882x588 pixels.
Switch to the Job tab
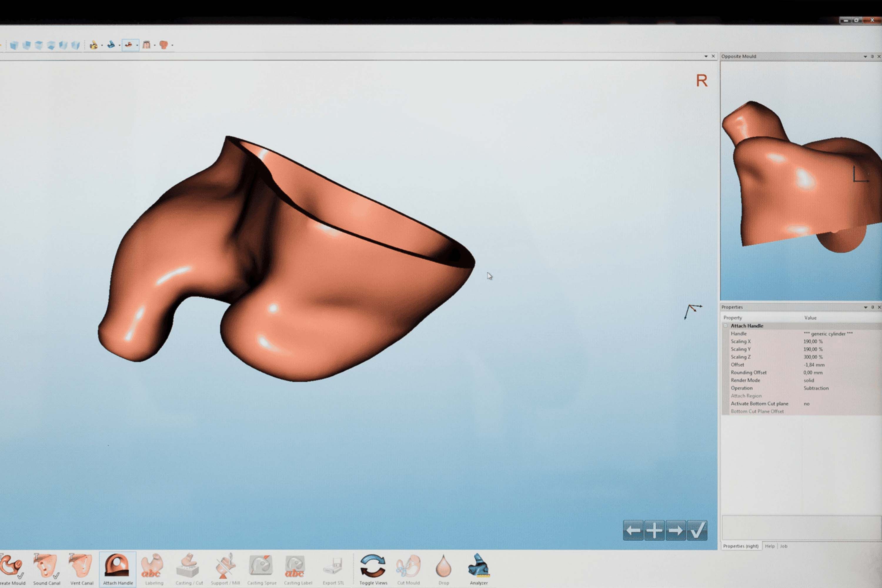(784, 546)
